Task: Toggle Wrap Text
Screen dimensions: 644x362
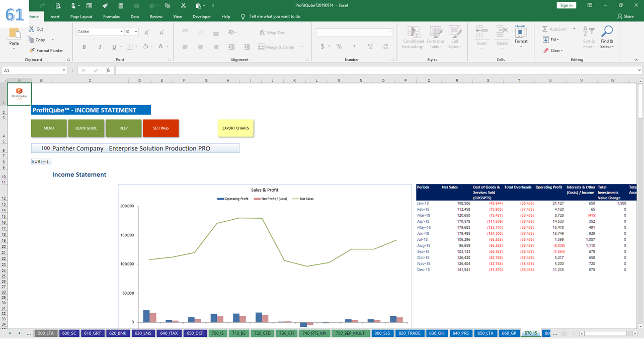Action: click(x=272, y=33)
